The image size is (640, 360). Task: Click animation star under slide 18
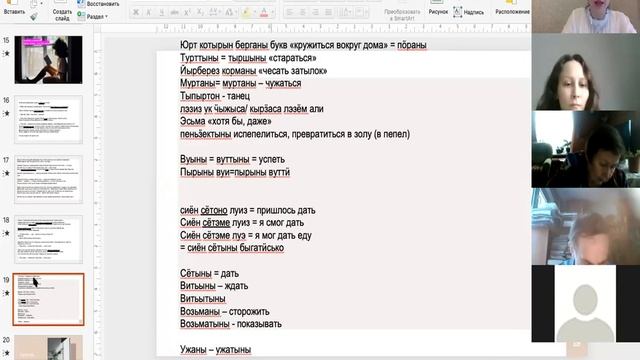pyautogui.click(x=6, y=233)
